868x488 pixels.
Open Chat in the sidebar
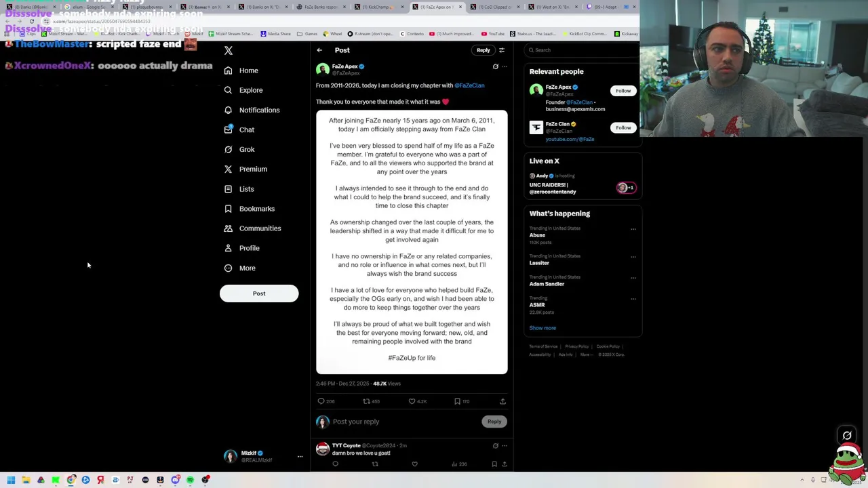(x=239, y=129)
